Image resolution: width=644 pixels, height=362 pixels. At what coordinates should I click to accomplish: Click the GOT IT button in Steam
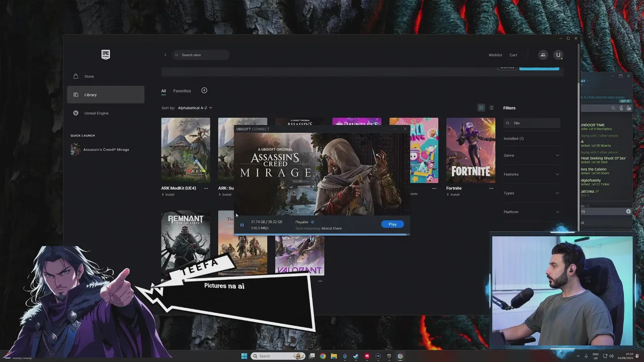pyautogui.click(x=625, y=101)
